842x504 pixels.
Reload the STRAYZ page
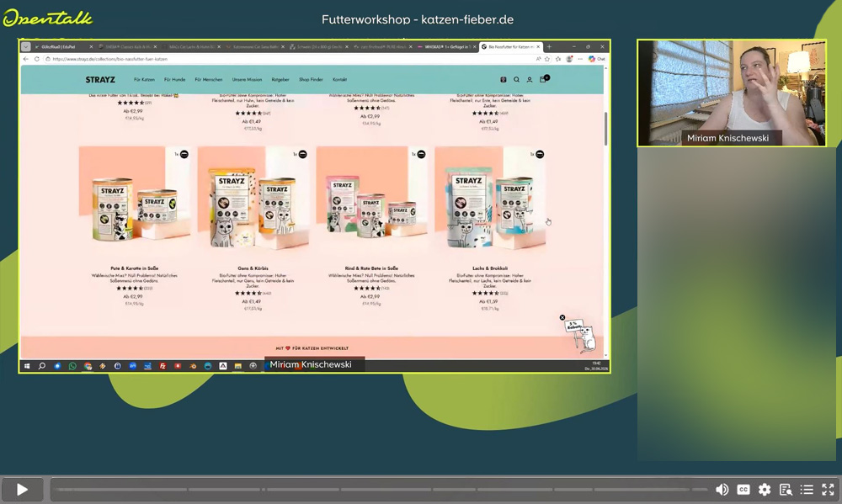click(x=36, y=59)
